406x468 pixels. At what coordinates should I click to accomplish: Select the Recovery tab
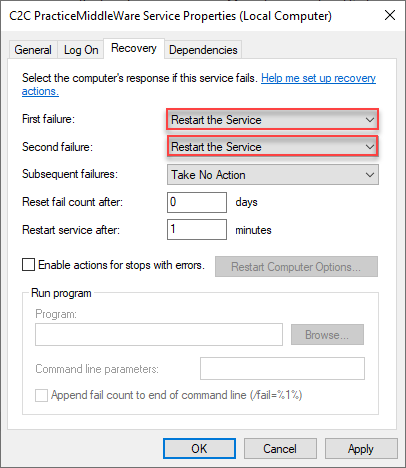(134, 48)
